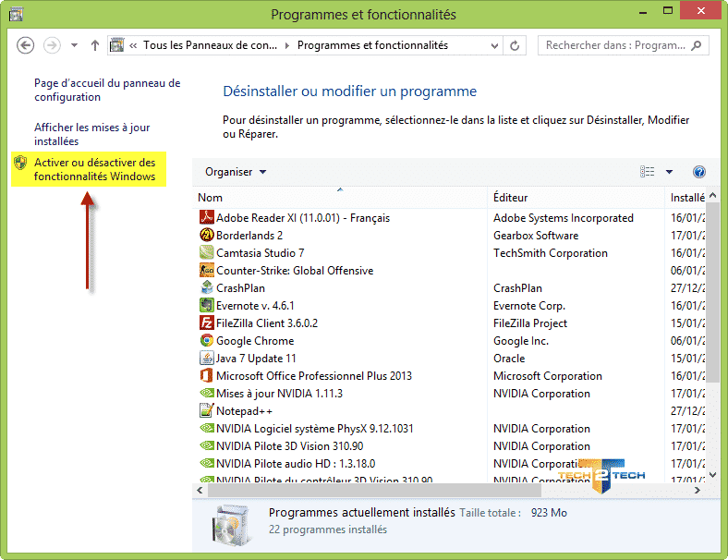This screenshot has height=560, width=728.
Task: Select the Borderlands 2 program name
Action: [249, 236]
